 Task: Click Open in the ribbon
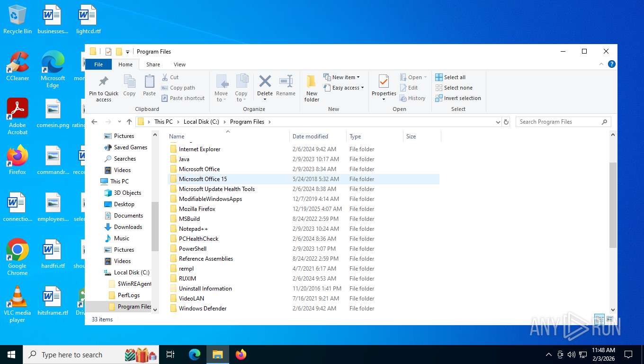tap(413, 77)
